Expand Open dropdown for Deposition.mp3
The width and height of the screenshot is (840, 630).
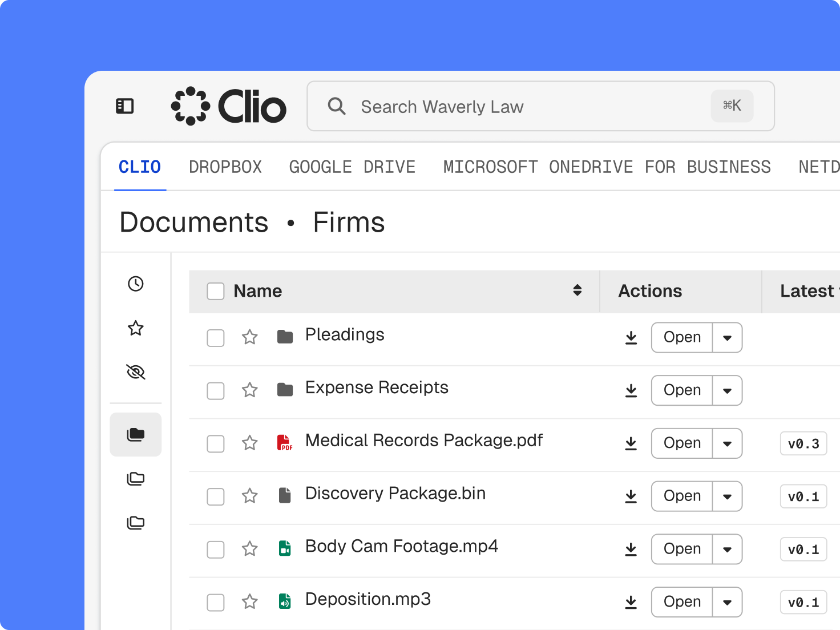[x=728, y=602]
